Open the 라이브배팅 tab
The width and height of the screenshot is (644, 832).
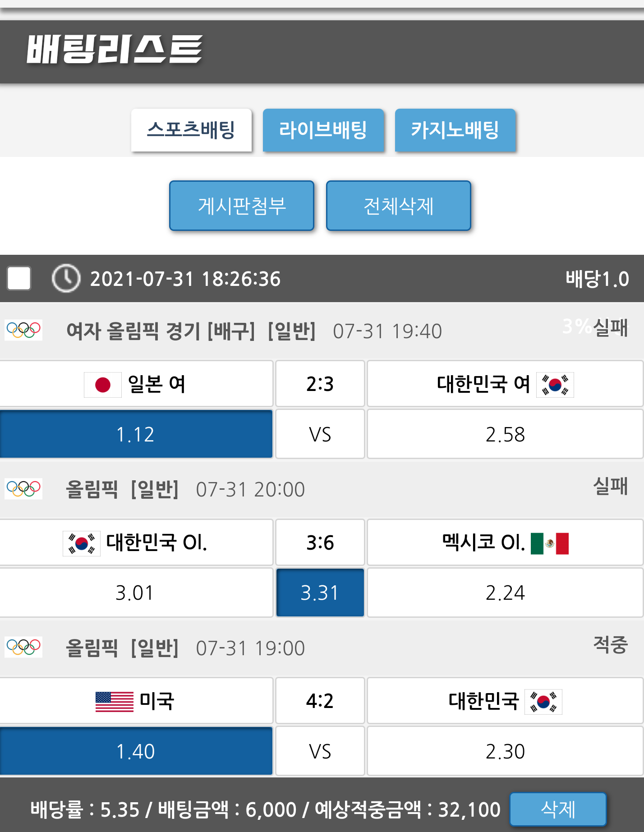tap(323, 130)
